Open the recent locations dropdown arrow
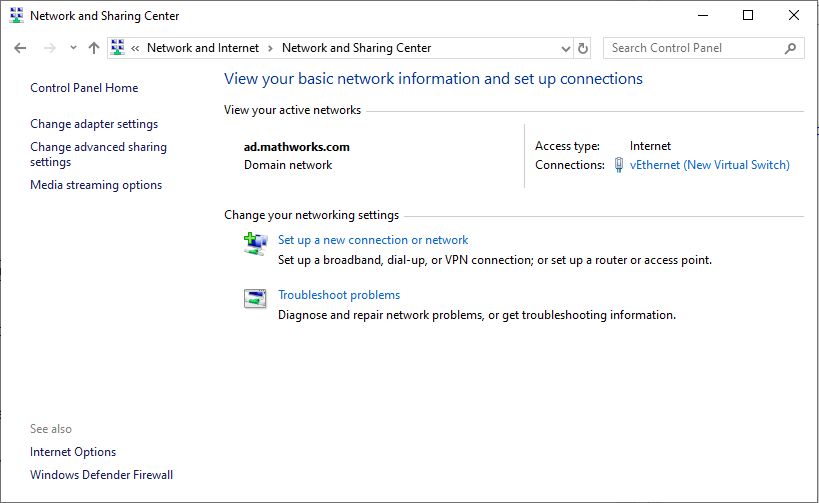 click(x=73, y=48)
